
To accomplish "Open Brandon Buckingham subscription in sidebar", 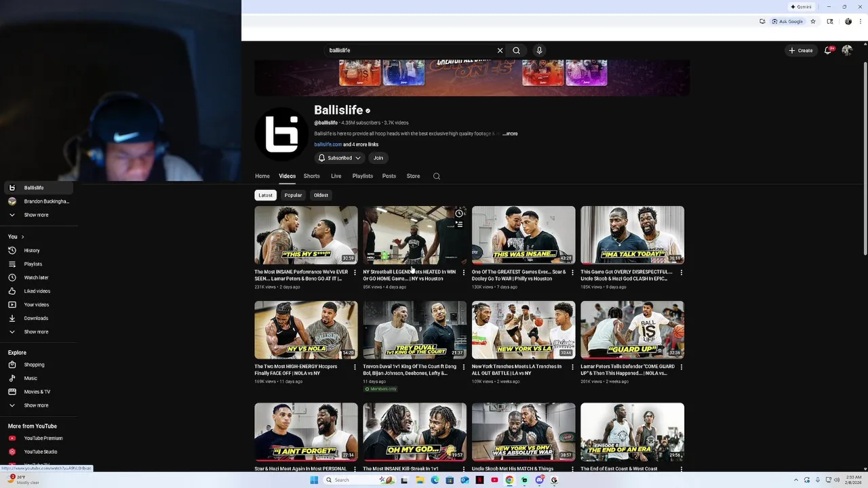I will 39,201.
